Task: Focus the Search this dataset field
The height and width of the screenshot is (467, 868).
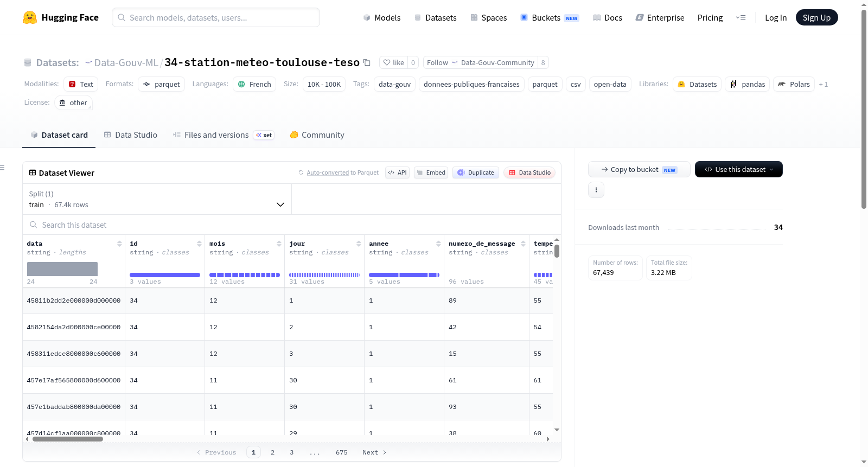Action: 292,225
